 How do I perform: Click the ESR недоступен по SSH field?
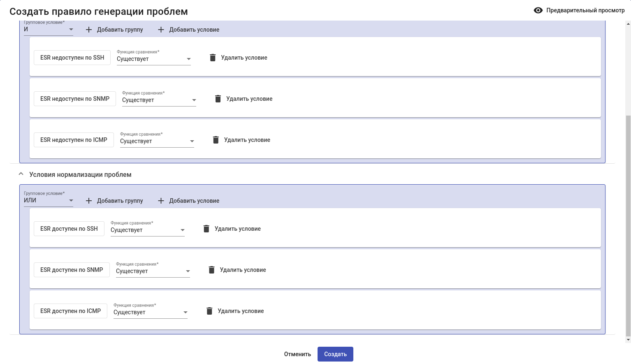coord(72,58)
